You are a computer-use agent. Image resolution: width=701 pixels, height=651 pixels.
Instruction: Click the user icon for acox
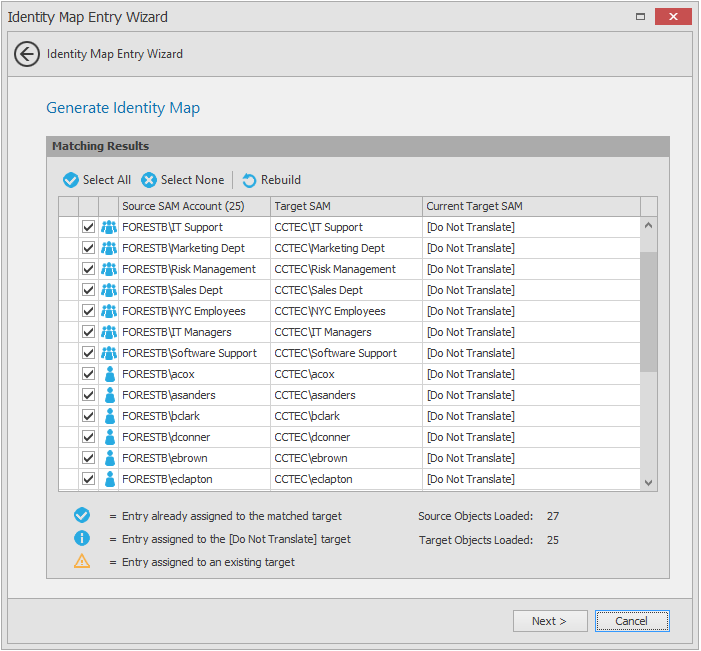pyautogui.click(x=109, y=374)
